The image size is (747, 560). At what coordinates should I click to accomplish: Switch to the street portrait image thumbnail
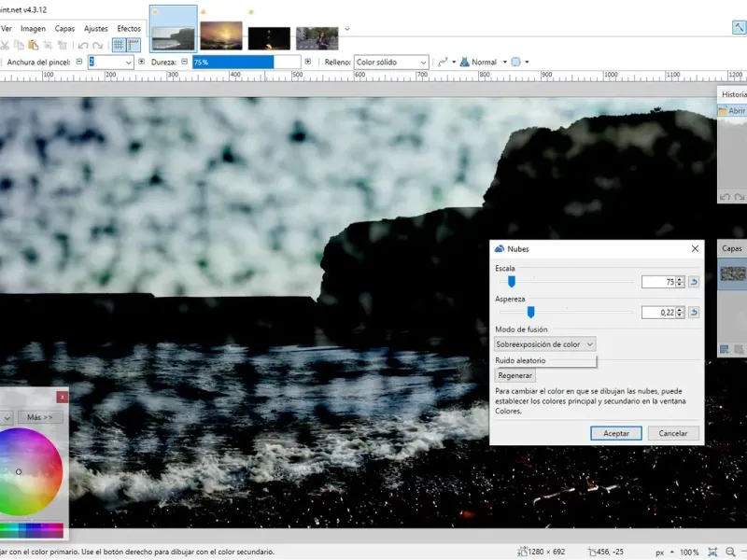tap(317, 38)
